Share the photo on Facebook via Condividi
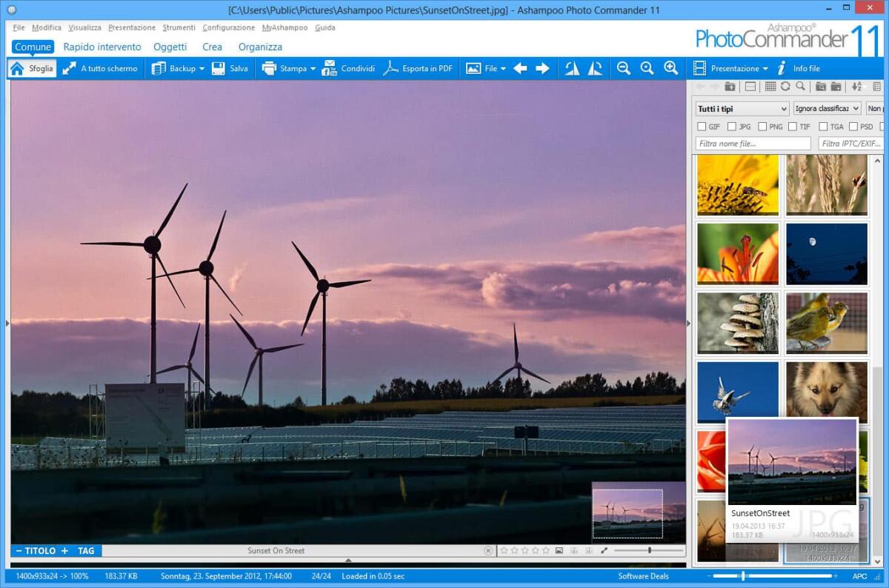Viewport: 889px width, 588px height. (x=345, y=68)
